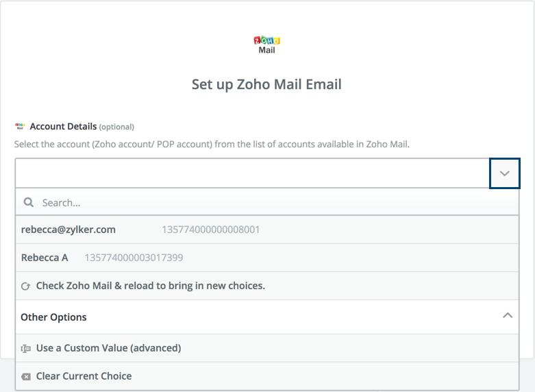Select the rebecca@zylker.com account option
Image resolution: width=535 pixels, height=392 pixels.
69,230
